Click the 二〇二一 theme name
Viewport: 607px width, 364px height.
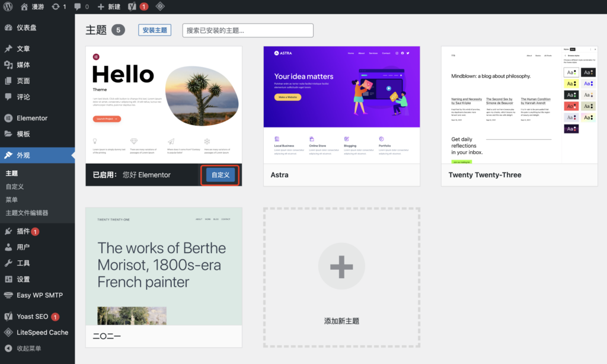(107, 336)
